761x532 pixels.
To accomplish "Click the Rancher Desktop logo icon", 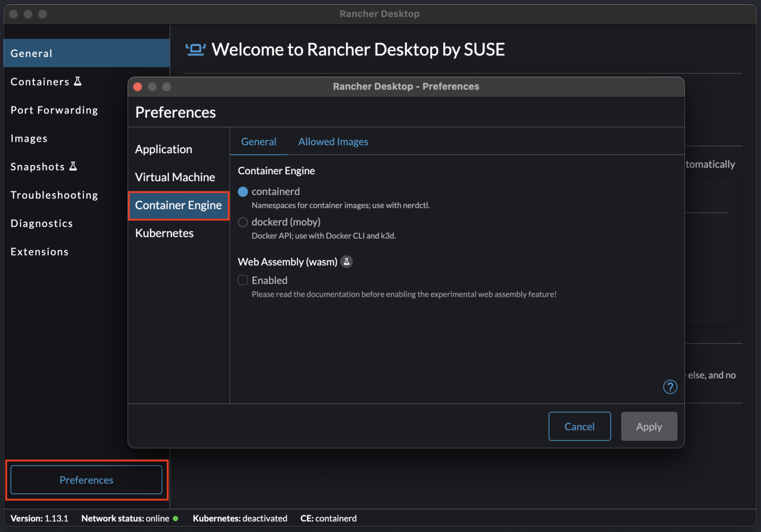I will 195,50.
